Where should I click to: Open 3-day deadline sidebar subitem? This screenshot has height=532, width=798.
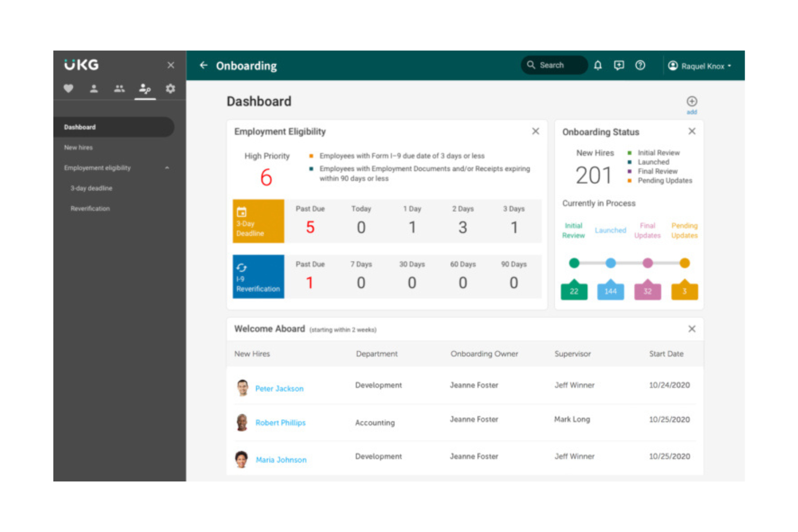91,188
